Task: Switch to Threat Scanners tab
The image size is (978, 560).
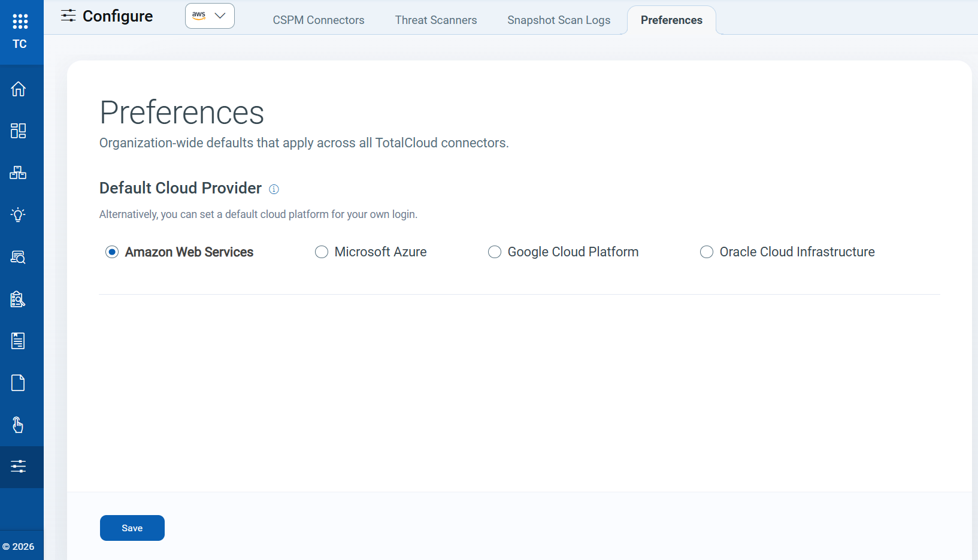Action: click(436, 20)
